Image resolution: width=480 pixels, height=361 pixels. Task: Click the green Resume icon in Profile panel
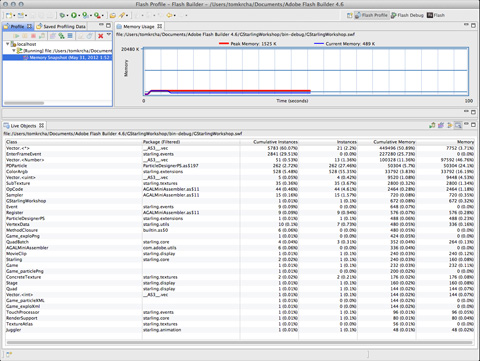pos(16,36)
